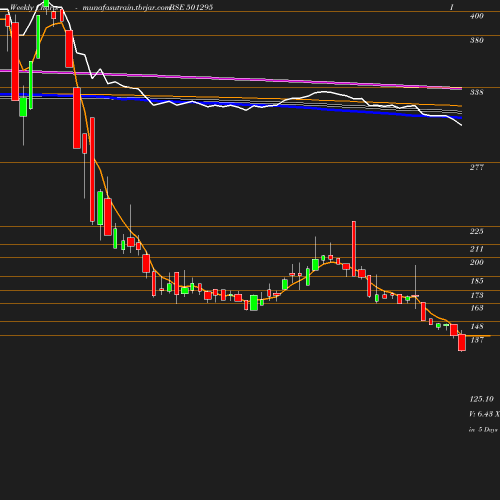Click the BSE 501295 ticker label
Viewport: 500px width, 500px height.
click(191, 7)
